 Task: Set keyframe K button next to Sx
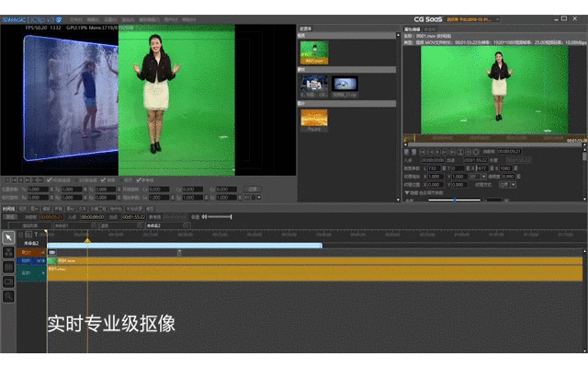[173, 197]
